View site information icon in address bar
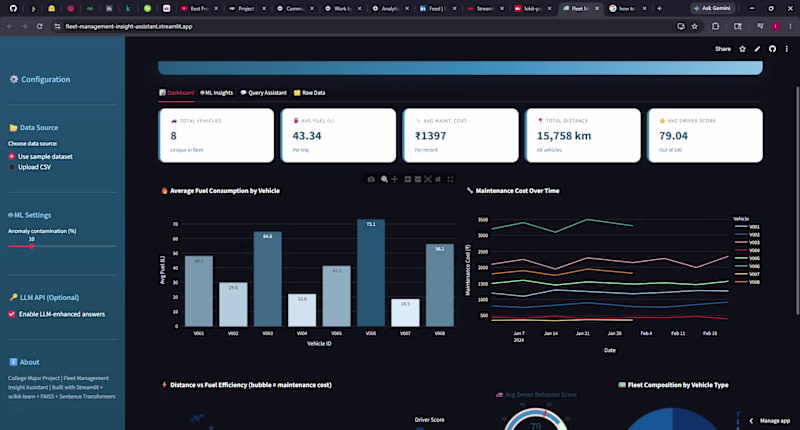Image resolution: width=800 pixels, height=430 pixels. tap(57, 26)
